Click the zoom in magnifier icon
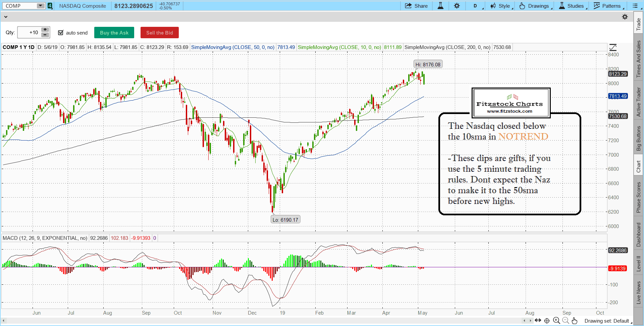The width and height of the screenshot is (644, 326). point(556,321)
